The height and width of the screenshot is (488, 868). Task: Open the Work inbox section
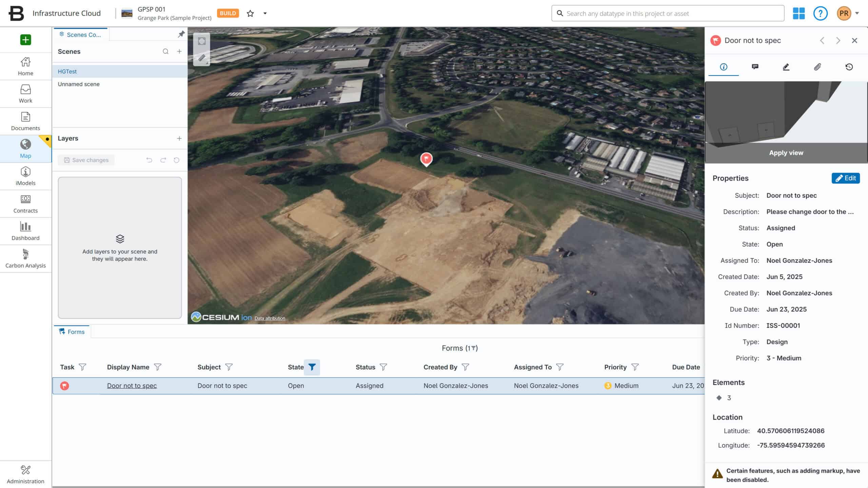point(25,94)
